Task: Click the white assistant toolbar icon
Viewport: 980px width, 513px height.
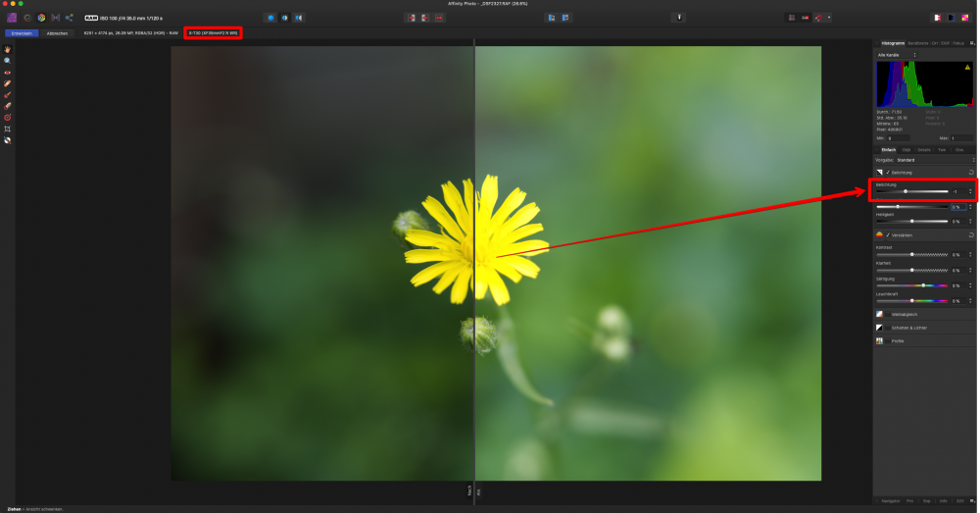Action: (679, 18)
